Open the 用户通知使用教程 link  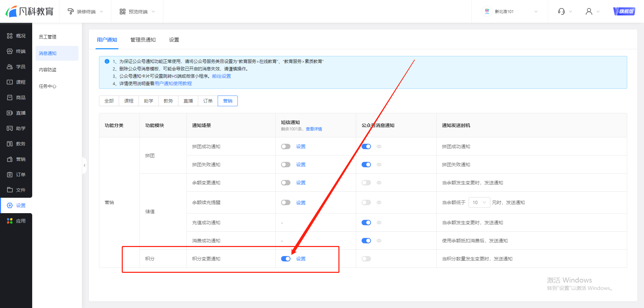pos(173,83)
